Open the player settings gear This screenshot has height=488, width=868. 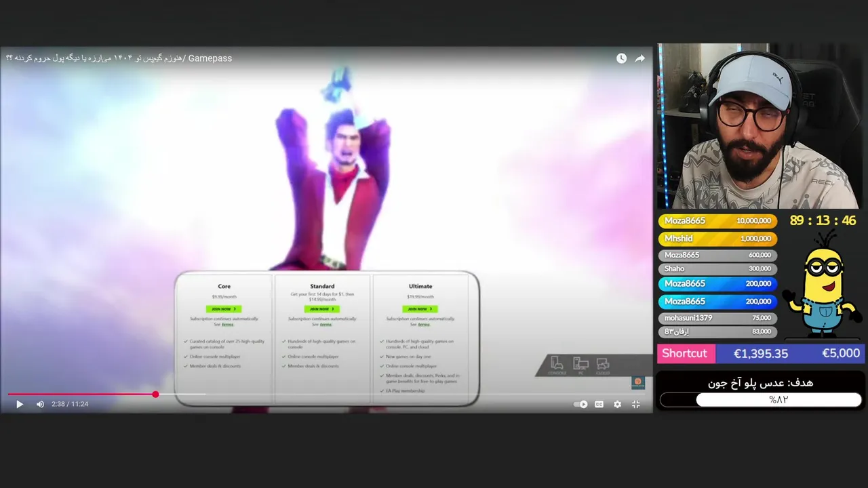617,404
